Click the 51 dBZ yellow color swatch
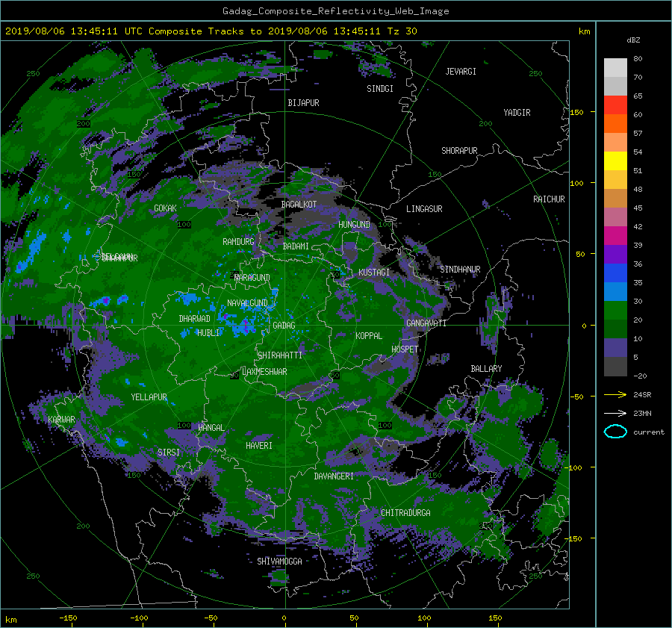This screenshot has height=628, width=672. pos(615,161)
